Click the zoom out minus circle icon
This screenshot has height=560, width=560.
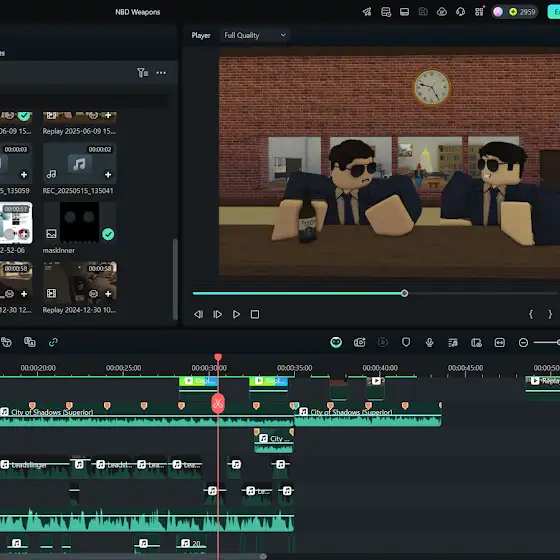[523, 343]
